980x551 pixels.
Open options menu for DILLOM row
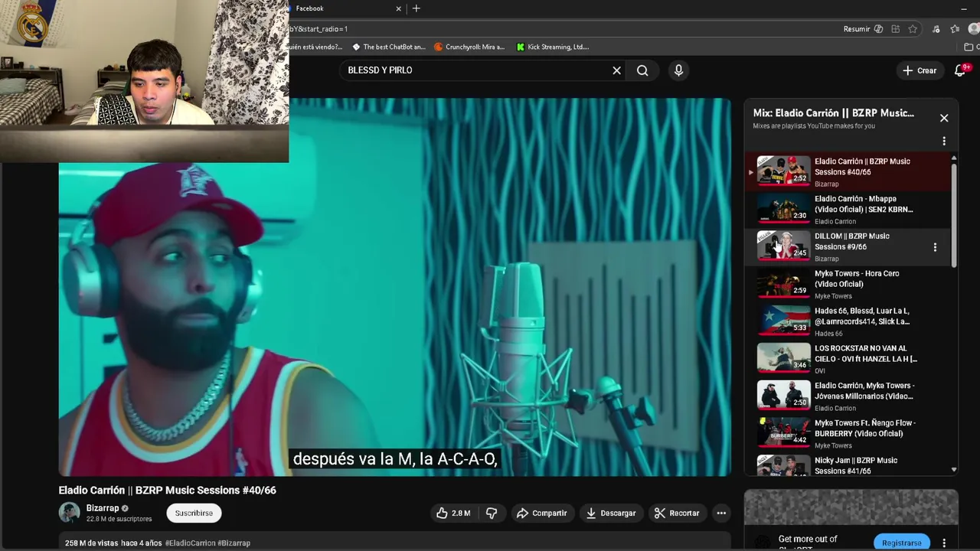[x=935, y=247]
